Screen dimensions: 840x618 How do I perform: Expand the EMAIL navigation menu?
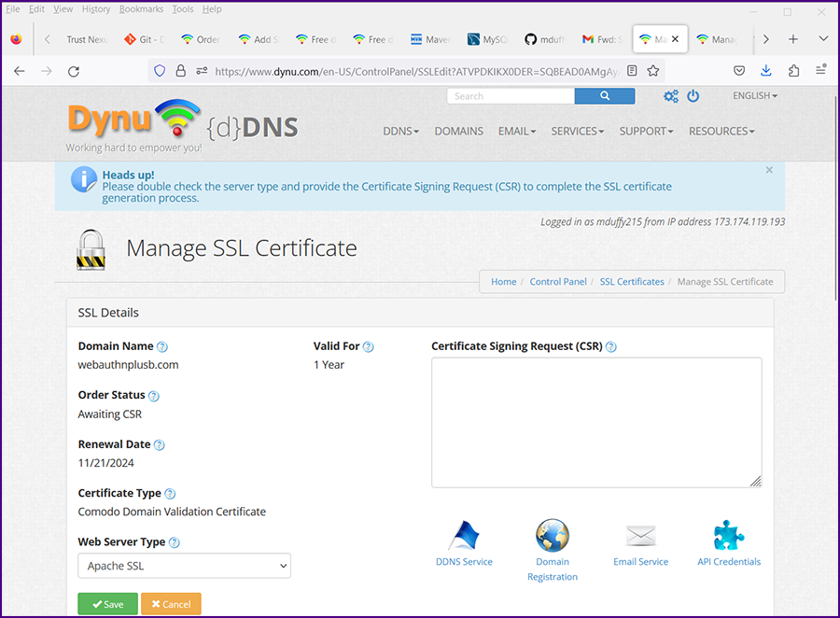click(517, 132)
